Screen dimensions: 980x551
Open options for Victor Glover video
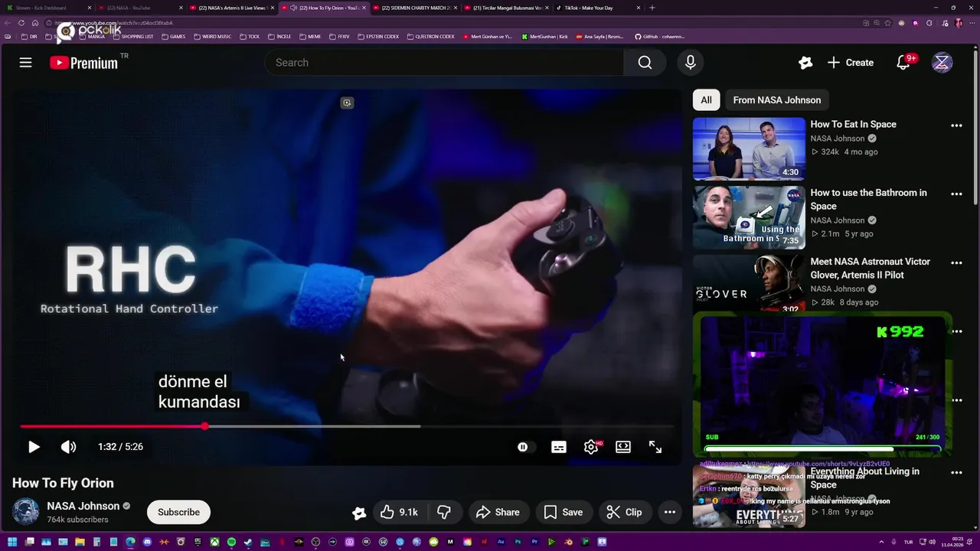pos(956,263)
